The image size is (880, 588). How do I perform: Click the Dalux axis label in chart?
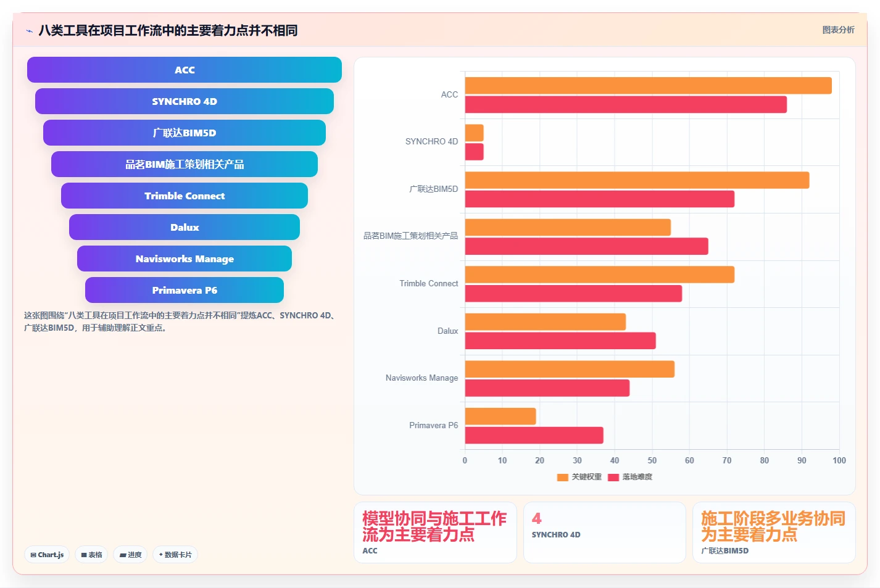coord(448,331)
